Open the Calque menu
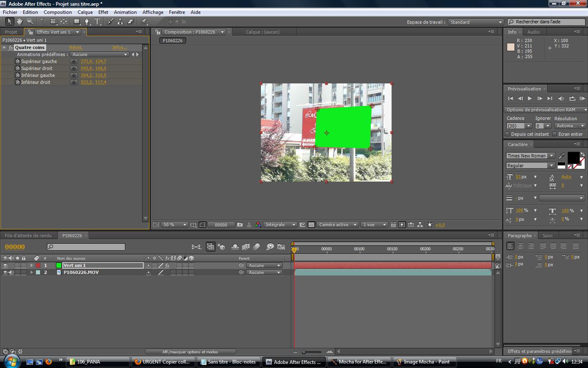This screenshot has width=588, height=368. [x=85, y=12]
